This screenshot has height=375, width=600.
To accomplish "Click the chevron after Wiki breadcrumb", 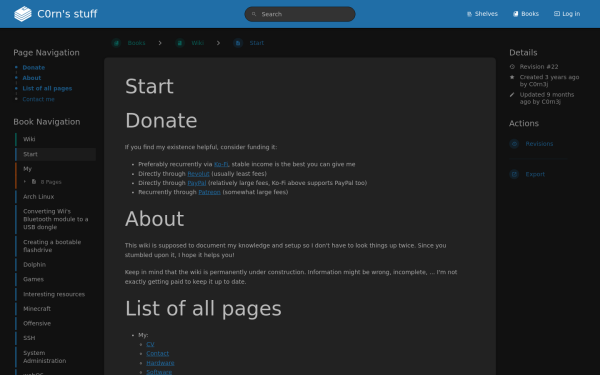I will click(x=218, y=43).
